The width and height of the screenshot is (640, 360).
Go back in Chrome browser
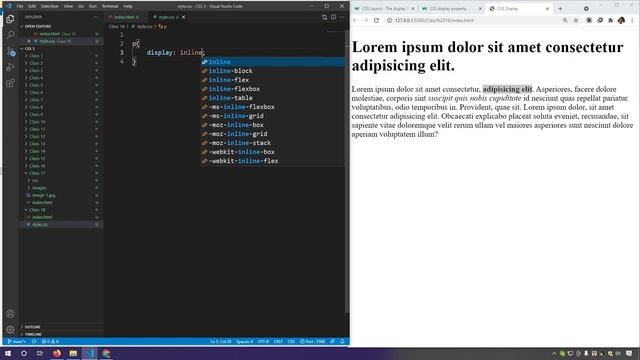coord(355,20)
